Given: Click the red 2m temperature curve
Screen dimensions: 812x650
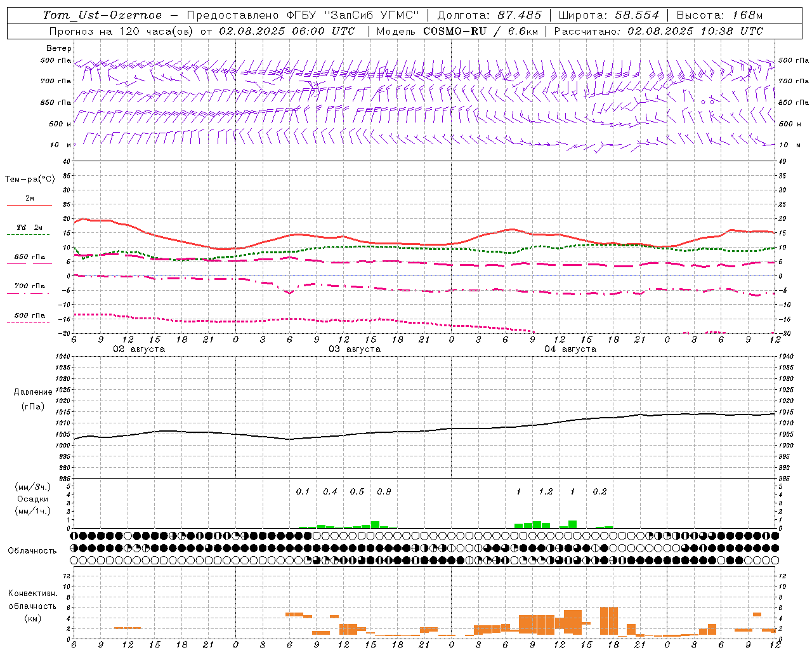Looking at the screenshot, I should coord(424,244).
